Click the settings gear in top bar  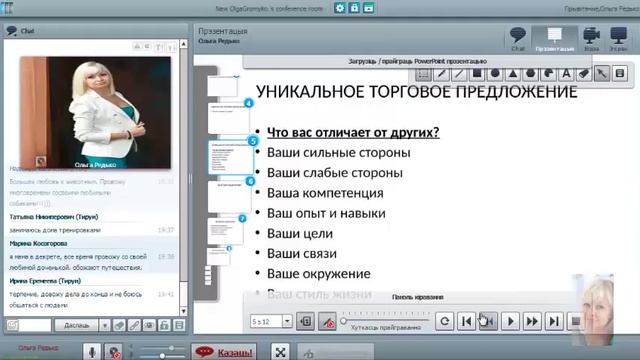340,8
